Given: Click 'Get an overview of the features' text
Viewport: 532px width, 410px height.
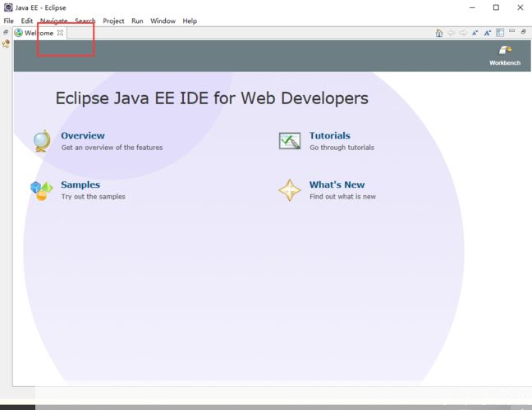Looking at the screenshot, I should pos(112,148).
